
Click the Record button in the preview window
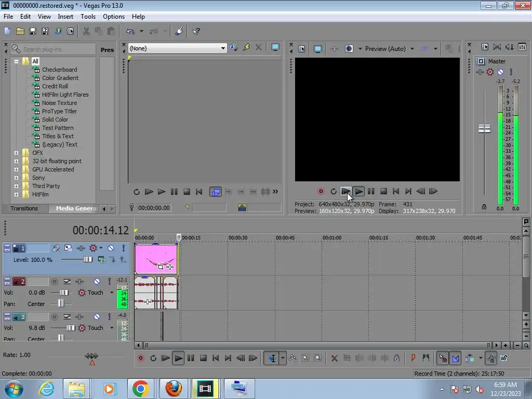pyautogui.click(x=321, y=191)
